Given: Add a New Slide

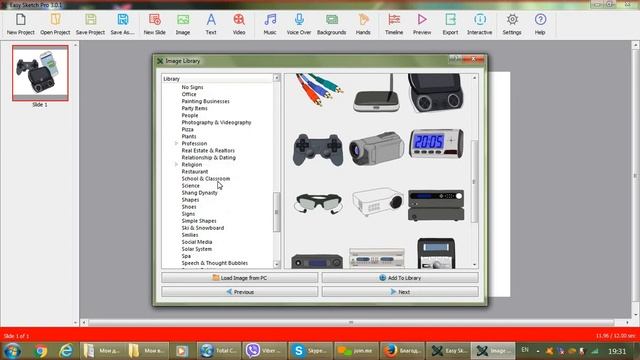Looking at the screenshot, I should [155, 24].
